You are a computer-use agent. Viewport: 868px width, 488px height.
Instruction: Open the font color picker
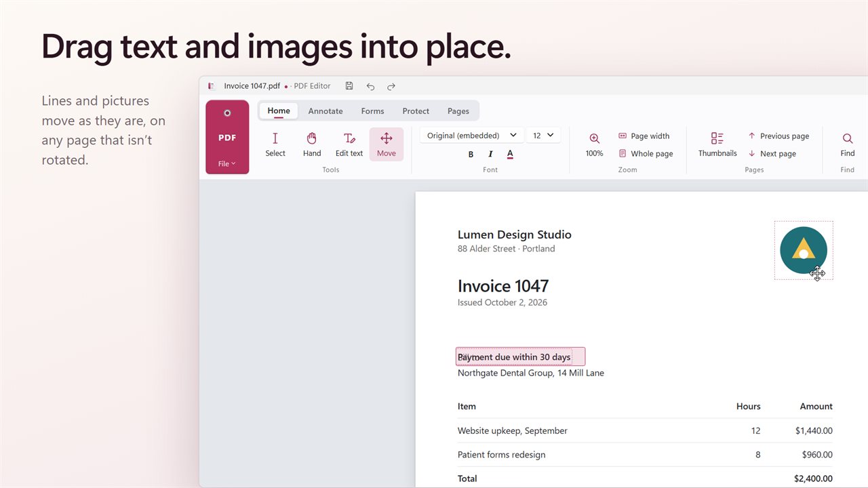510,155
